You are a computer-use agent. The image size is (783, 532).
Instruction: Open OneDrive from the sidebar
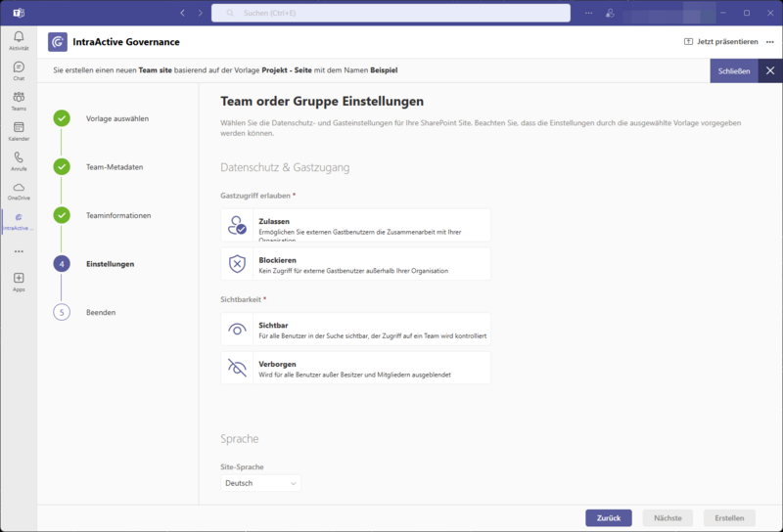point(18,191)
